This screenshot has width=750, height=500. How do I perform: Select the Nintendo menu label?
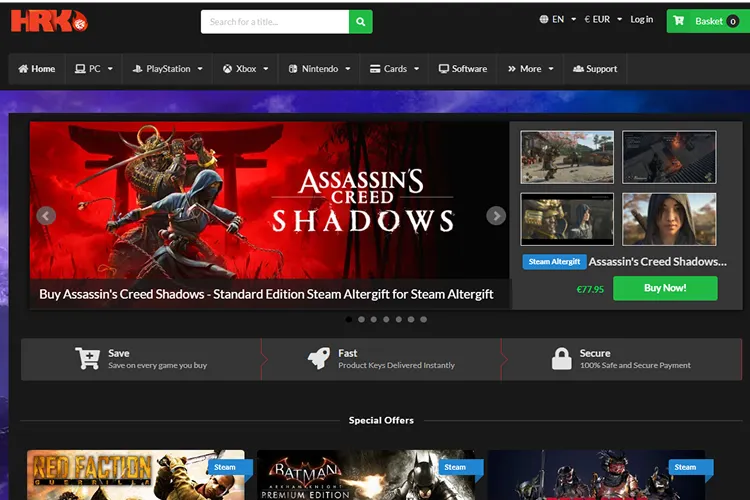pos(320,69)
